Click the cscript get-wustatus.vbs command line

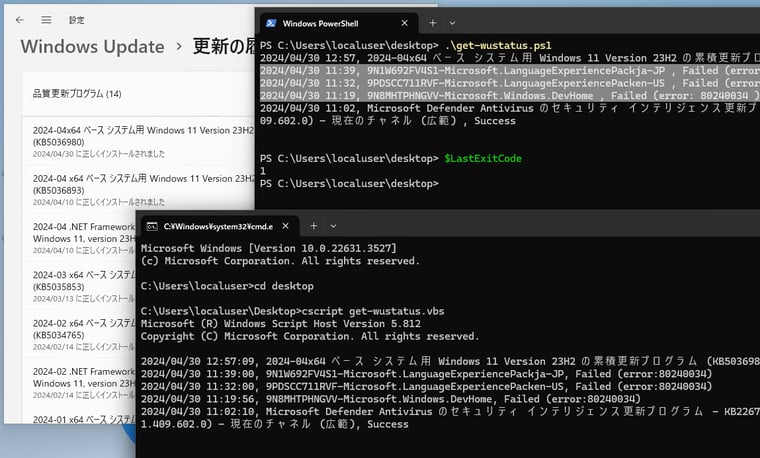coord(292,311)
